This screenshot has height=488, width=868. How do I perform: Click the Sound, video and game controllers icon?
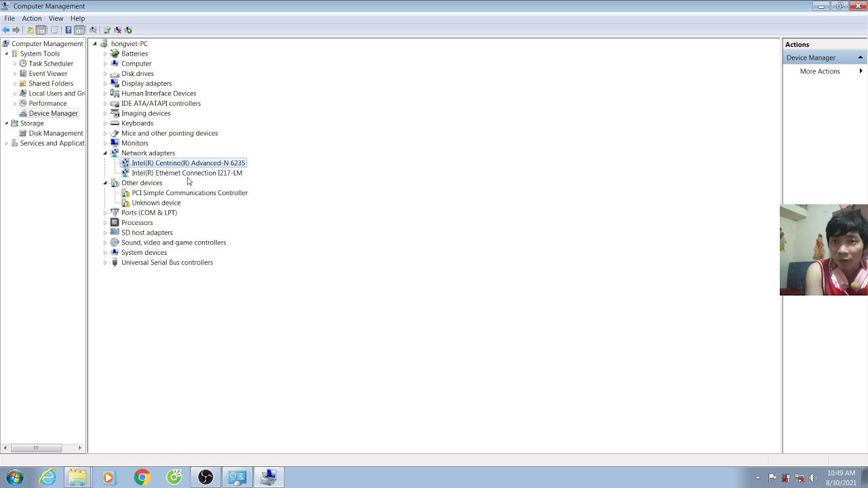coord(115,243)
